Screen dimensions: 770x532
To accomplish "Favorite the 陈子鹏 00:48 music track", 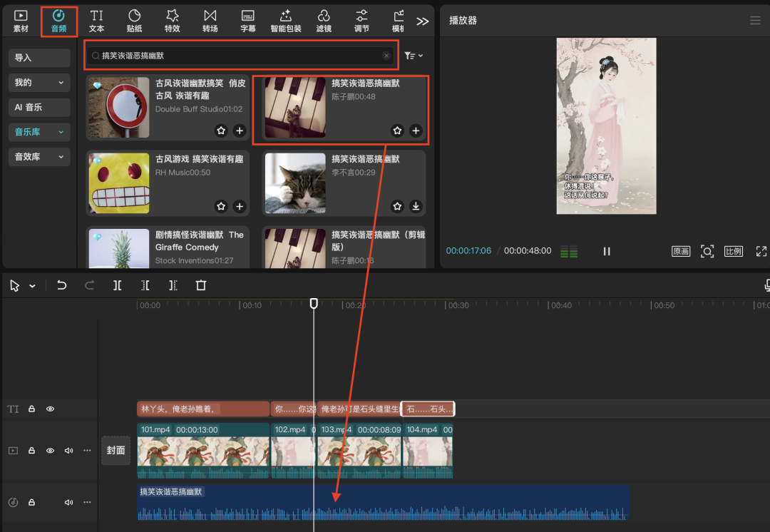I will pyautogui.click(x=397, y=131).
